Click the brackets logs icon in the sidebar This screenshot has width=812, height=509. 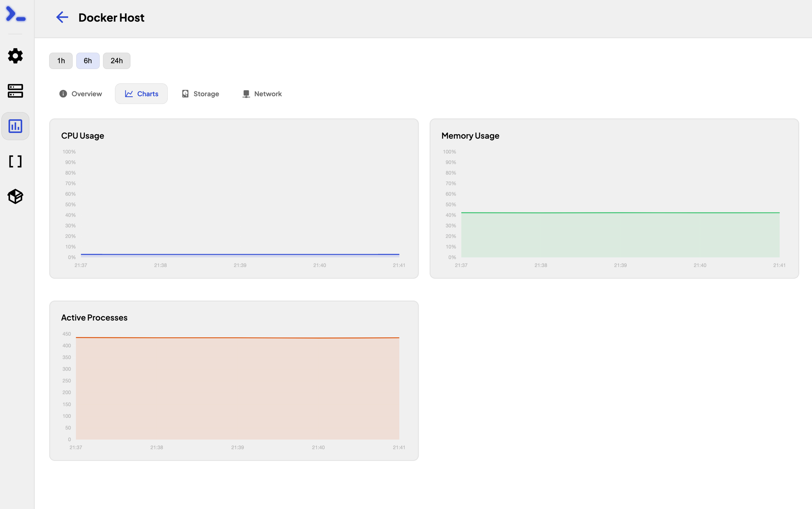tap(15, 161)
